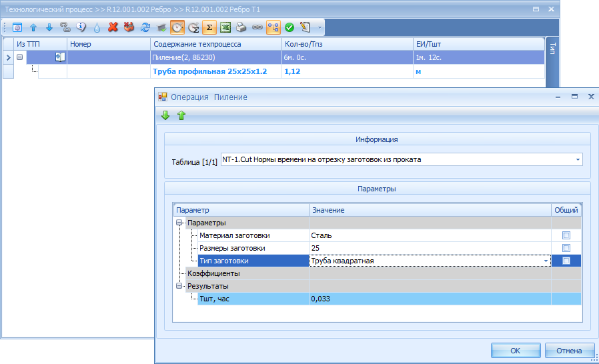Toggle the tree structure icon
Viewport: 599px width, 364px height.
(273, 27)
